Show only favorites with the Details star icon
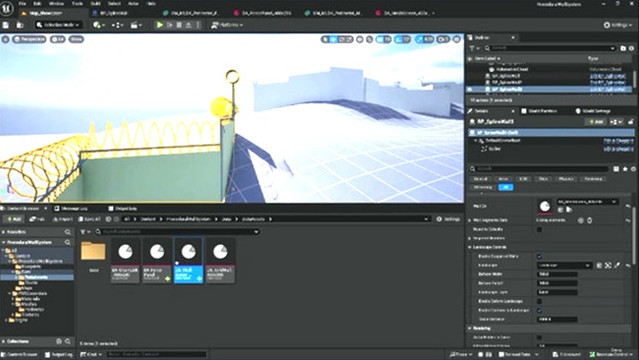The width and height of the screenshot is (639, 360). pos(625,168)
